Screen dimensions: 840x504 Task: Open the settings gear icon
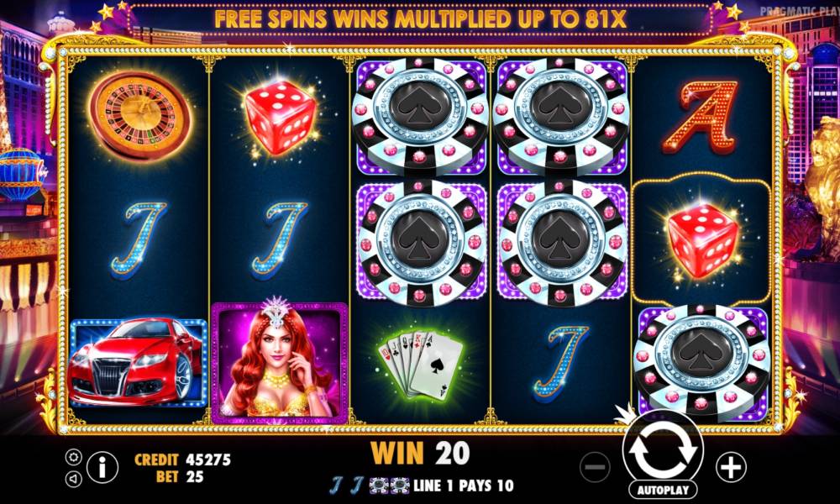coord(73,457)
